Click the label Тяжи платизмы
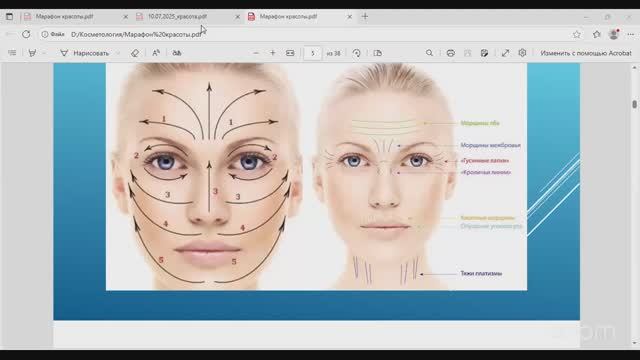 [481, 273]
